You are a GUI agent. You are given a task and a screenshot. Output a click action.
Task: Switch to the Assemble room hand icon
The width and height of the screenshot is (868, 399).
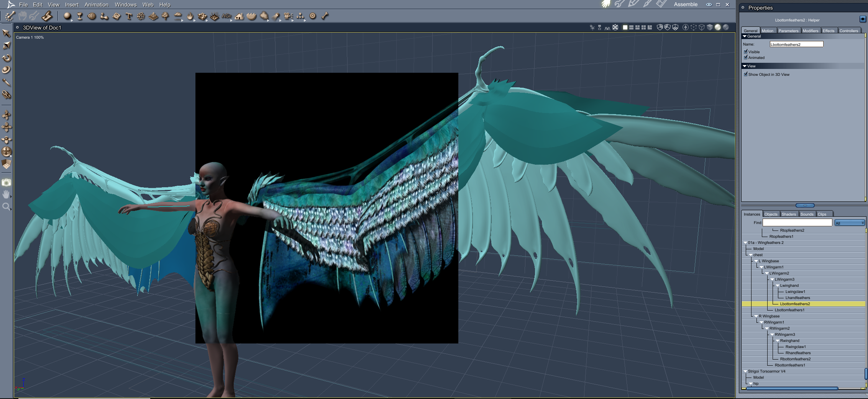coord(606,4)
